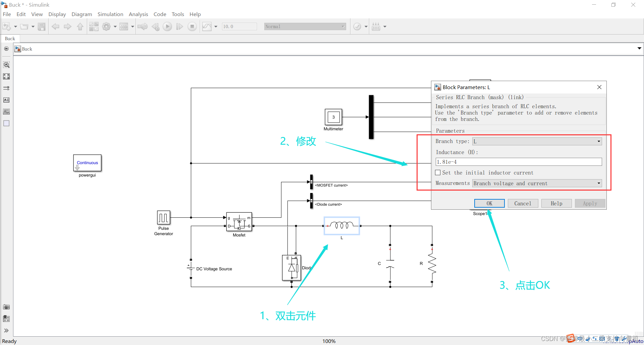Click the Up to Parent arrow icon
This screenshot has width=644, height=345.
point(80,26)
